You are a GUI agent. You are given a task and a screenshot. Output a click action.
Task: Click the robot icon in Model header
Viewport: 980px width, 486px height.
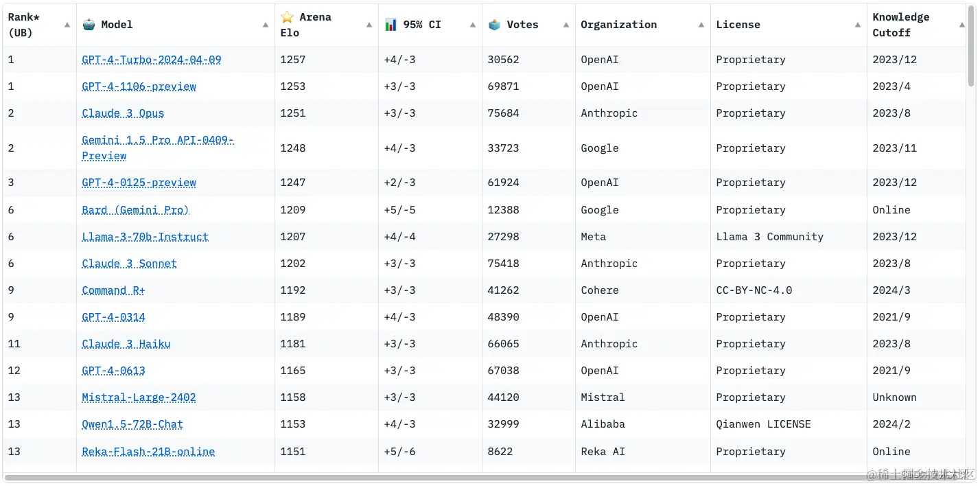[89, 24]
